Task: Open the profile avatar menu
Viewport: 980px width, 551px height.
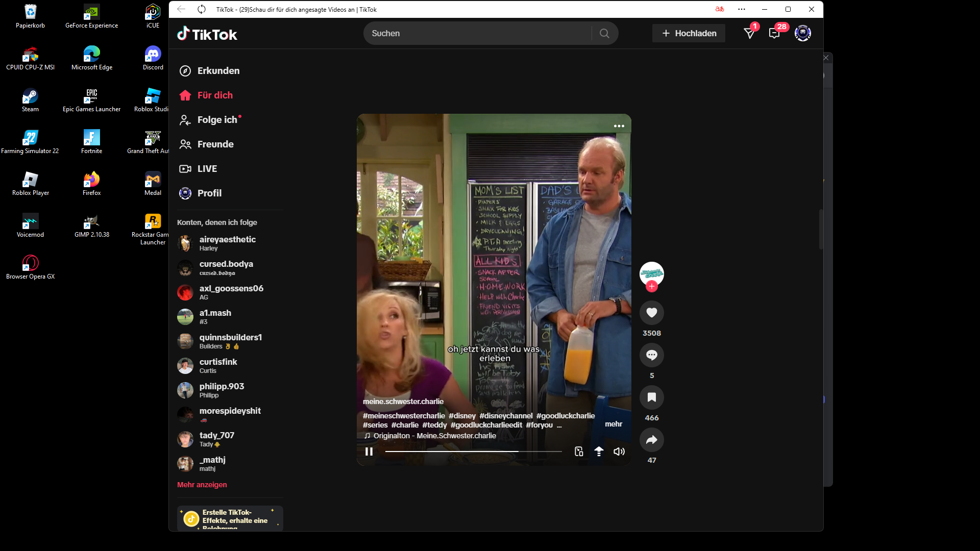Action: (x=803, y=33)
